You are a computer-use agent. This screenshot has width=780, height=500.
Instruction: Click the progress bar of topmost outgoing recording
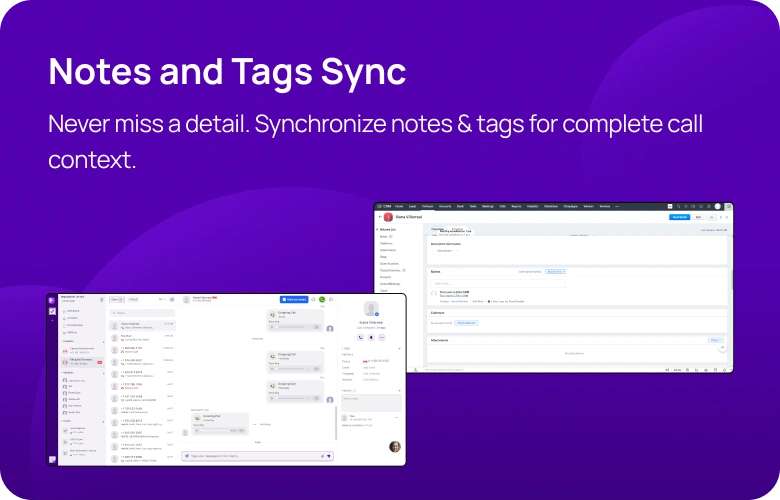pyautogui.click(x=291, y=327)
